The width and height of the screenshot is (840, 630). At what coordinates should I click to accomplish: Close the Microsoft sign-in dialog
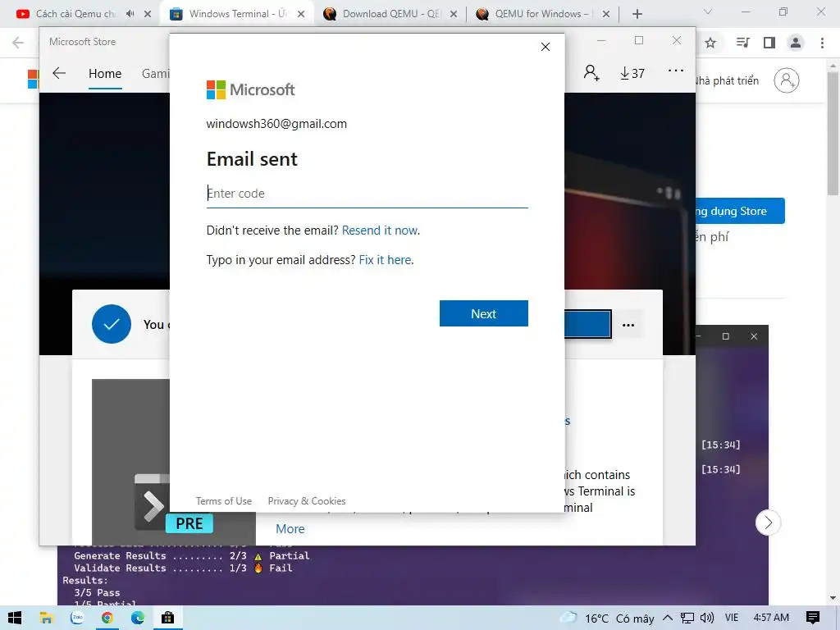546,47
